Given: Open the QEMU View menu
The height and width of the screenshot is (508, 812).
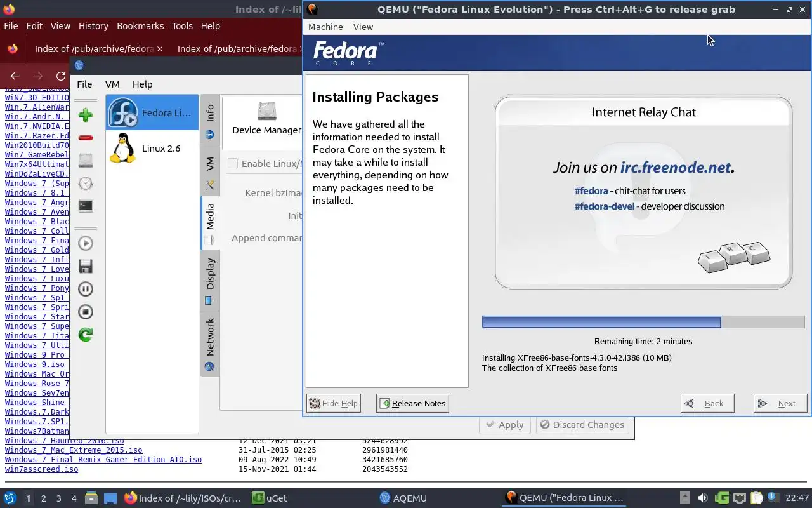Looking at the screenshot, I should (x=363, y=27).
